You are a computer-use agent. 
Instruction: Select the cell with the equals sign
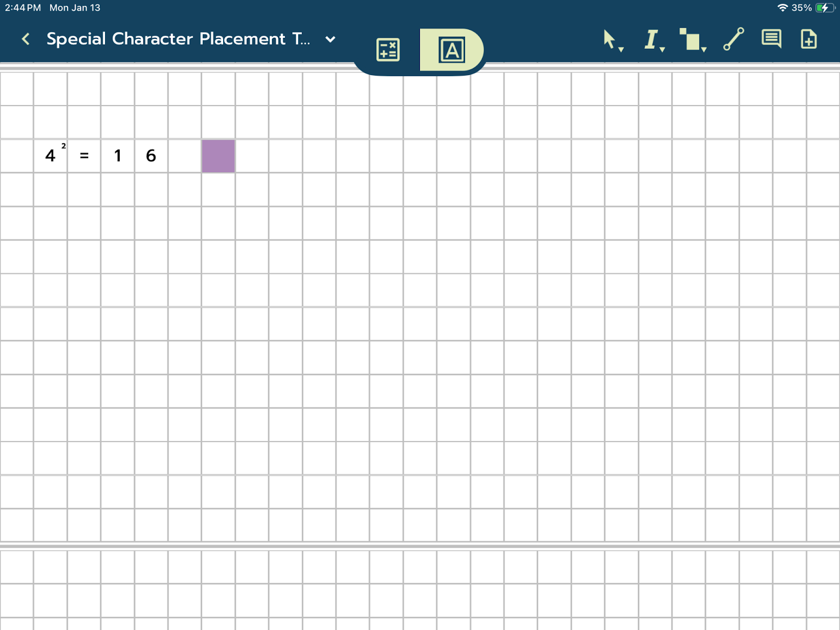point(84,156)
